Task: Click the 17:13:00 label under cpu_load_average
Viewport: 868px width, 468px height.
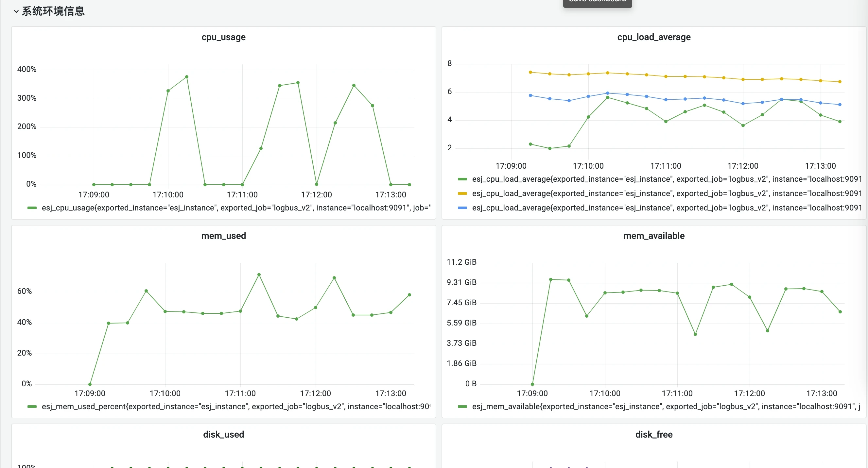Action: pyautogui.click(x=820, y=166)
